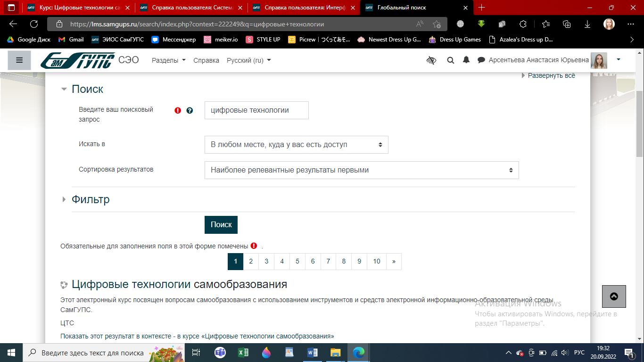Viewport: 644px width, 362px height.
Task: Click the search query help question icon
Action: [190, 110]
